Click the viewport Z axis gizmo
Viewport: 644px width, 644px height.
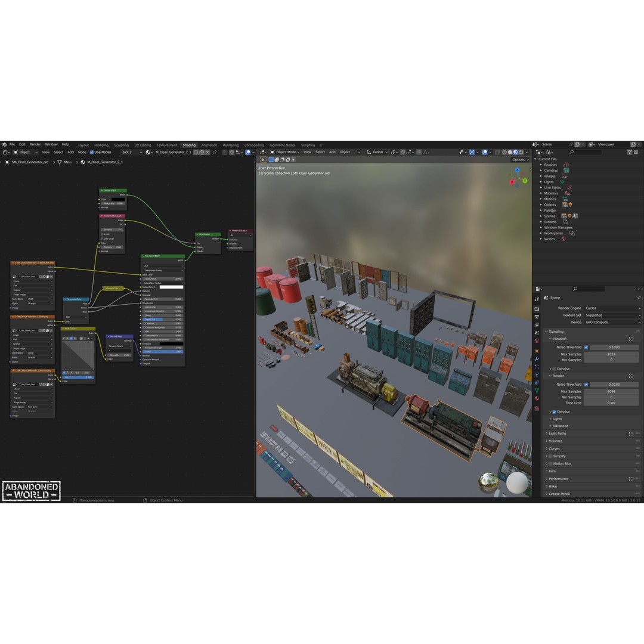pyautogui.click(x=517, y=170)
